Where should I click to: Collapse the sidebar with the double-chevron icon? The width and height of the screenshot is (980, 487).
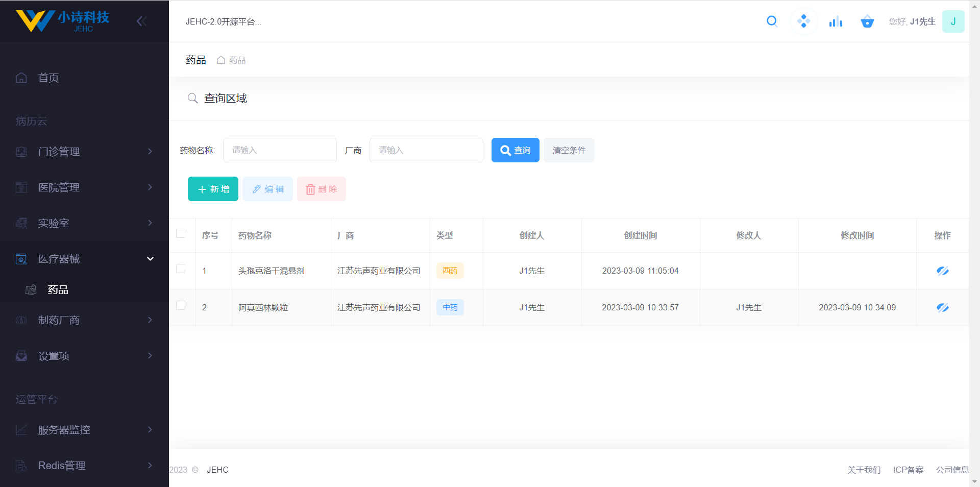click(x=142, y=21)
